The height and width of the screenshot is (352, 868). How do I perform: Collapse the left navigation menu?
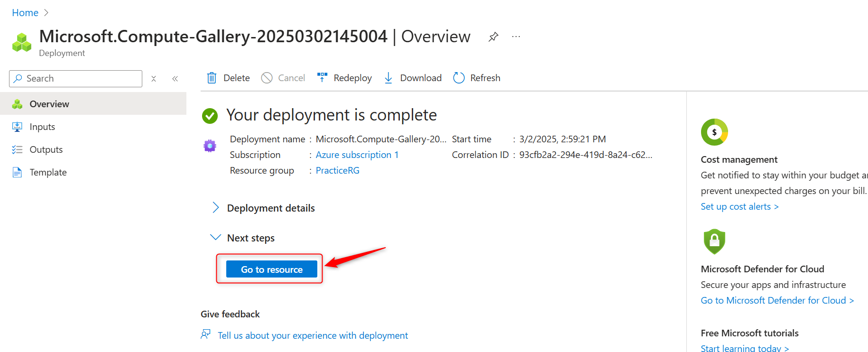[175, 79]
